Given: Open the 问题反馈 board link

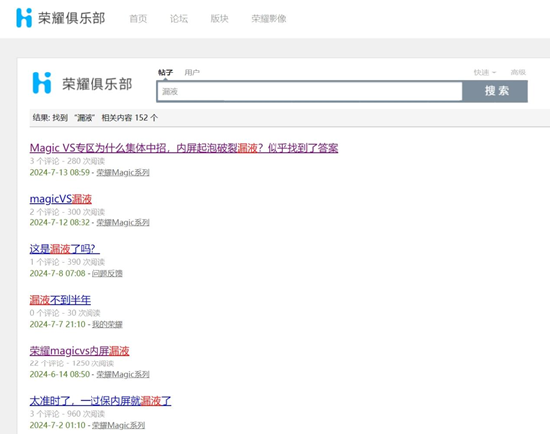Looking at the screenshot, I should click(107, 273).
